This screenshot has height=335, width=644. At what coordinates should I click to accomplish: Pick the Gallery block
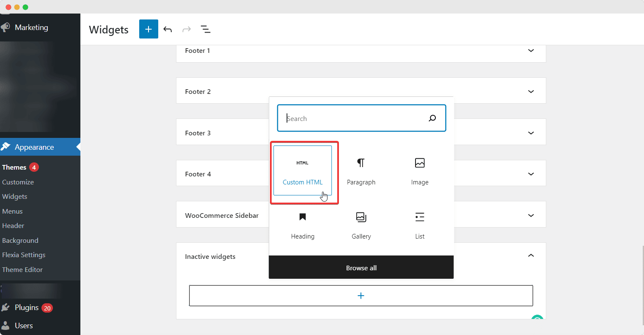pos(361,225)
